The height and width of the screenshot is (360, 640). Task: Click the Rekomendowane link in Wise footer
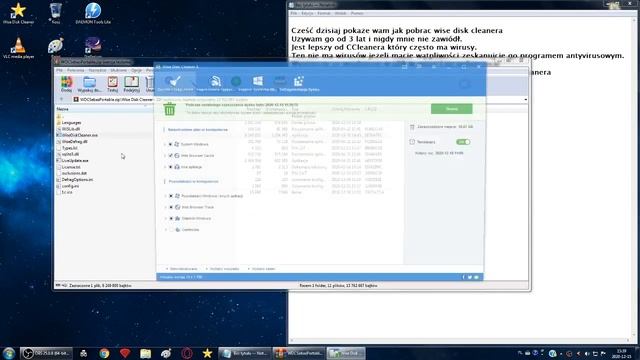[x=183, y=269]
